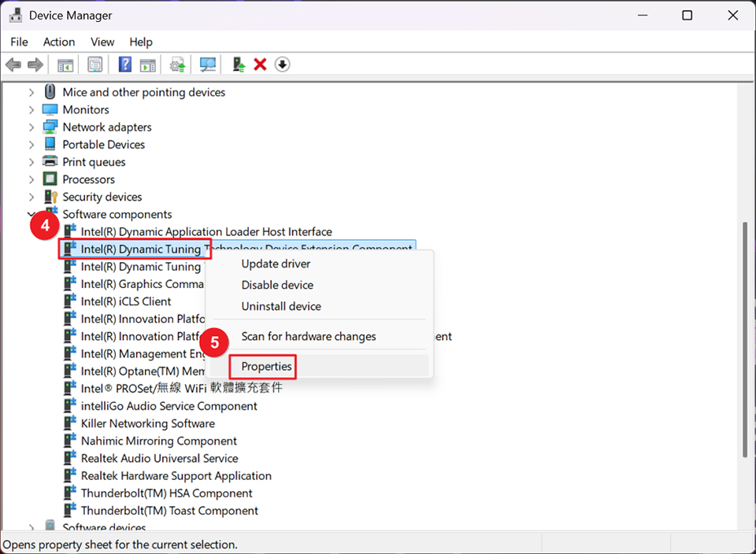Screen dimensions: 756x554
Task: Click the red X Uninstall device icon
Action: tap(261, 64)
